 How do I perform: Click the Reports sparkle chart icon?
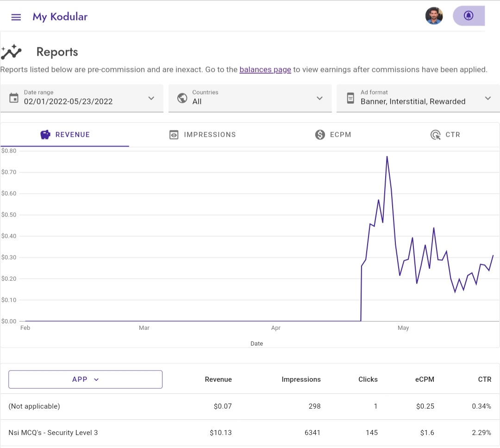point(11,52)
